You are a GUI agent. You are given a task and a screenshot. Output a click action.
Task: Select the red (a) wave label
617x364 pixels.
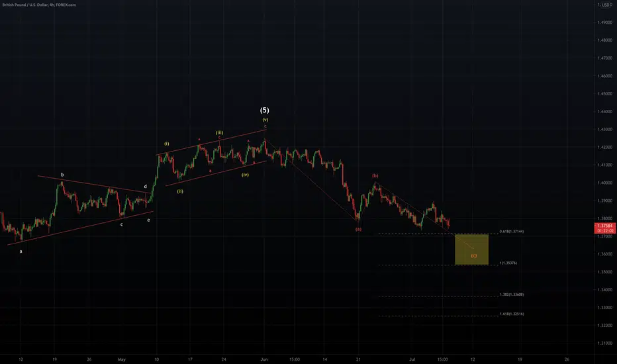coord(358,229)
